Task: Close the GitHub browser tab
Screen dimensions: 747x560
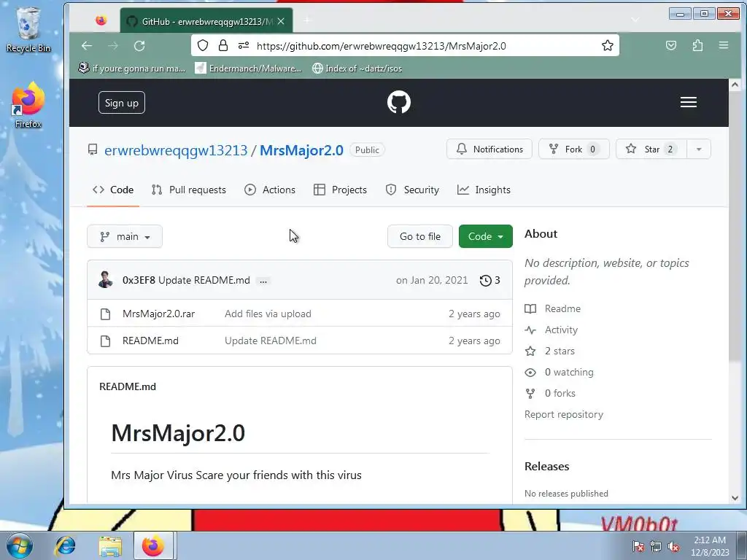Action: (x=281, y=21)
